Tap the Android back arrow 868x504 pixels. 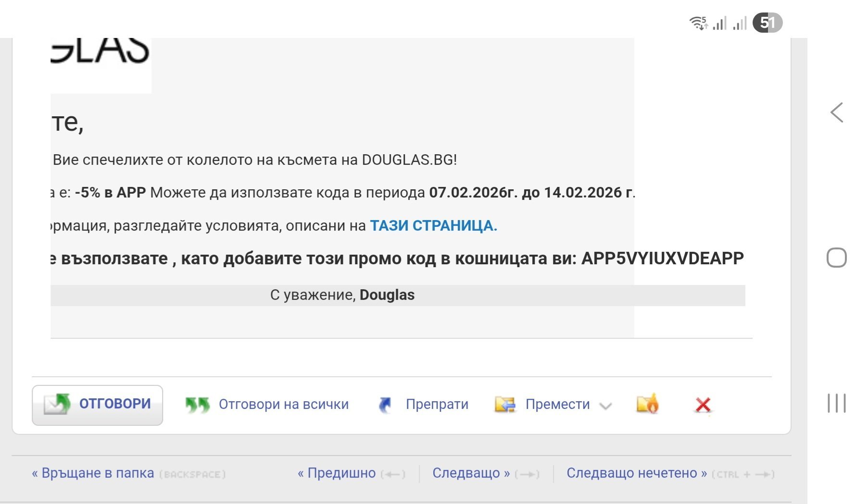tap(837, 112)
